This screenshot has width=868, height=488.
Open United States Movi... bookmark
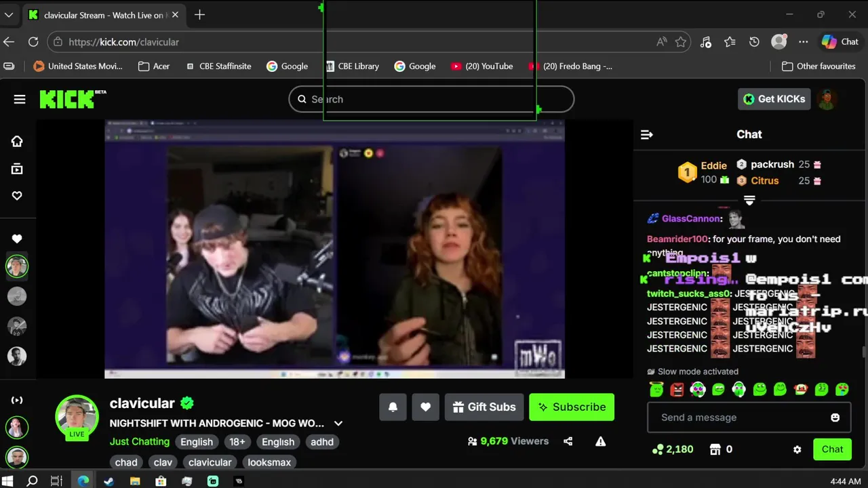(x=78, y=66)
